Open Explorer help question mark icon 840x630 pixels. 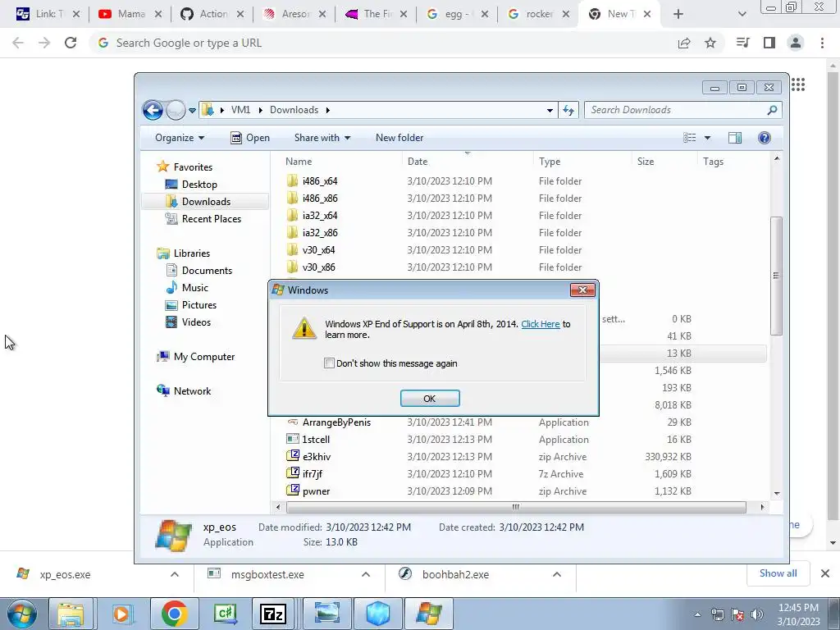pyautogui.click(x=765, y=138)
